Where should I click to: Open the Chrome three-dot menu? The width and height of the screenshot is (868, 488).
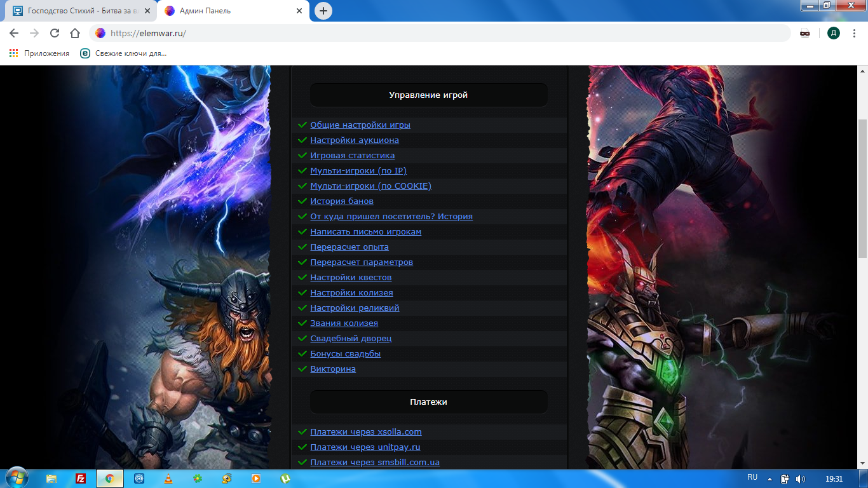click(x=855, y=33)
